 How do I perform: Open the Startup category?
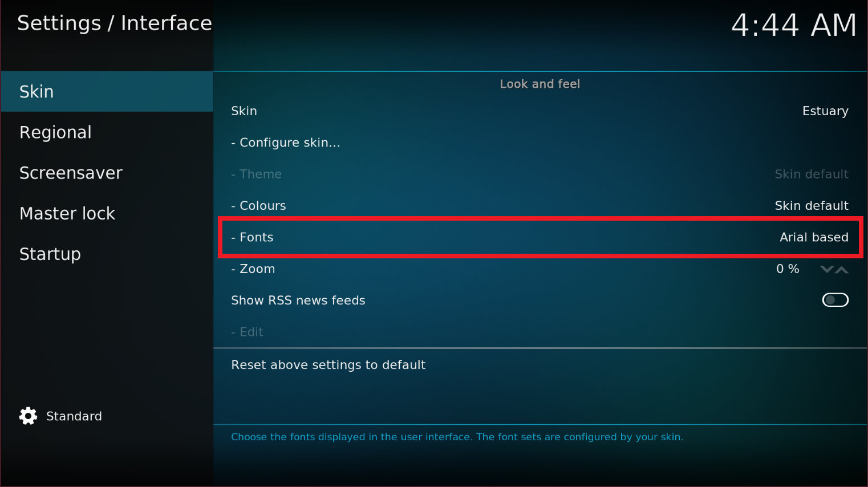pyautogui.click(x=107, y=254)
